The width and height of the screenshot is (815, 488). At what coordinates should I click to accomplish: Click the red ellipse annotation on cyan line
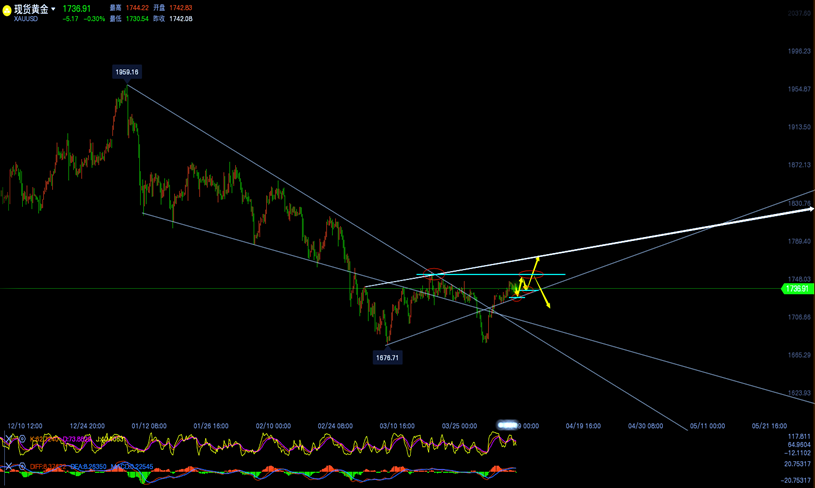[432, 274]
